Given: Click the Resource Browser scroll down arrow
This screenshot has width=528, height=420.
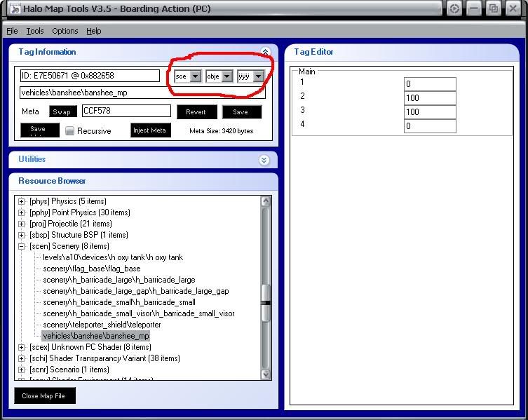Looking at the screenshot, I should pyautogui.click(x=266, y=374).
